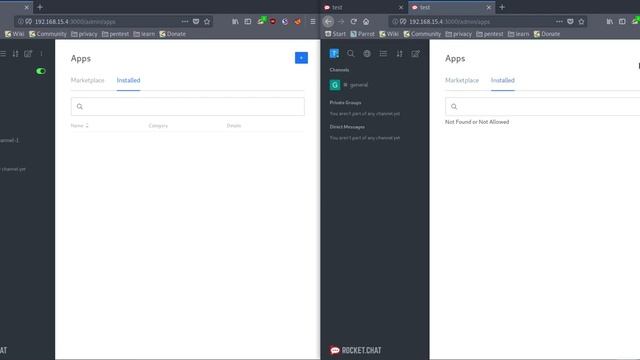Expand the pentest bookmark folder in right browser
Screen dimensions: 640x360
click(x=489, y=34)
